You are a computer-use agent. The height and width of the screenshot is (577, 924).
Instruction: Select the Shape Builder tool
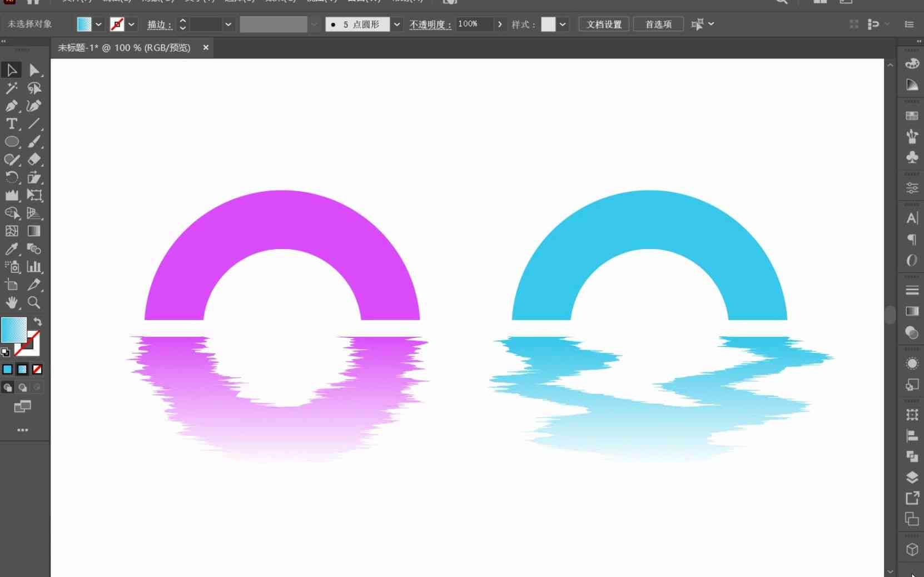coord(12,213)
